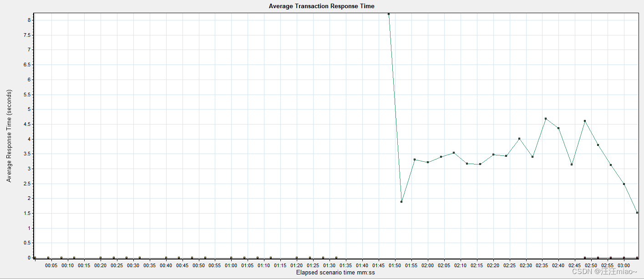Click the X-axis label 02:00
Viewport: 644px width, 279px height.
(428, 265)
